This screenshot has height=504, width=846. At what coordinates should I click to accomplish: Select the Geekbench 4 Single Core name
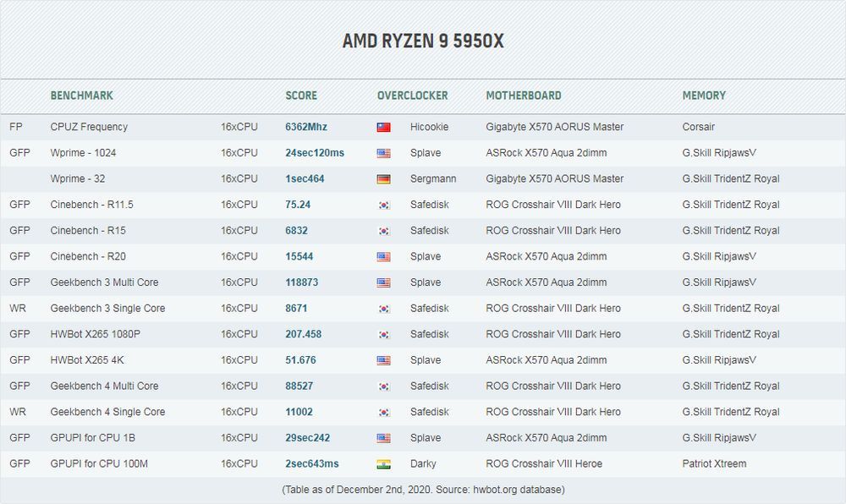tap(107, 411)
